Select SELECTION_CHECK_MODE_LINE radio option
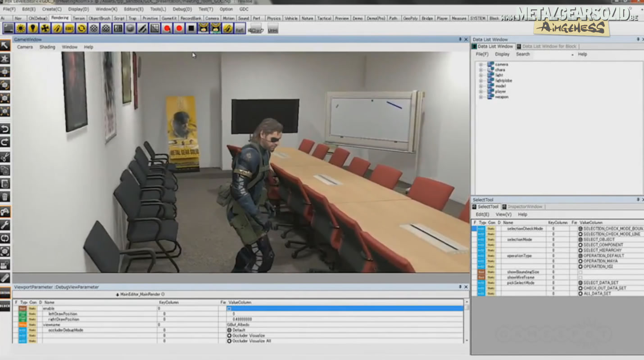Viewport: 644px width, 360px height. click(581, 234)
